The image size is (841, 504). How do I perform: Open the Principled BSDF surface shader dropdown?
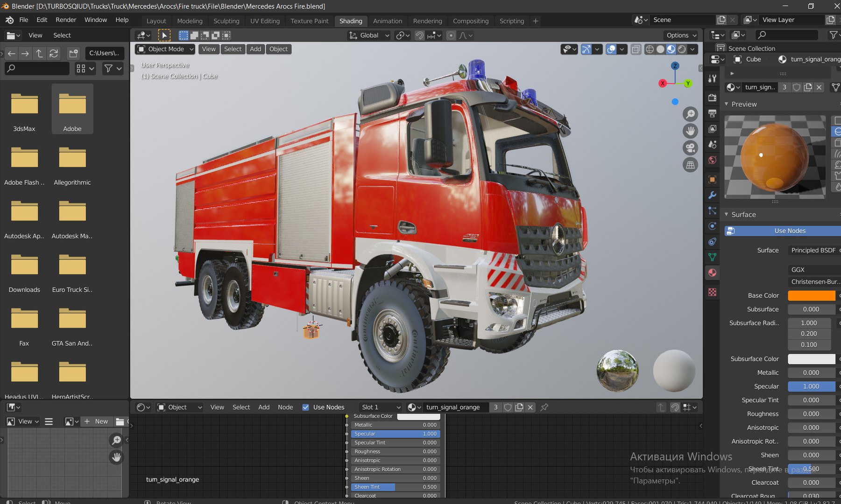[814, 250]
